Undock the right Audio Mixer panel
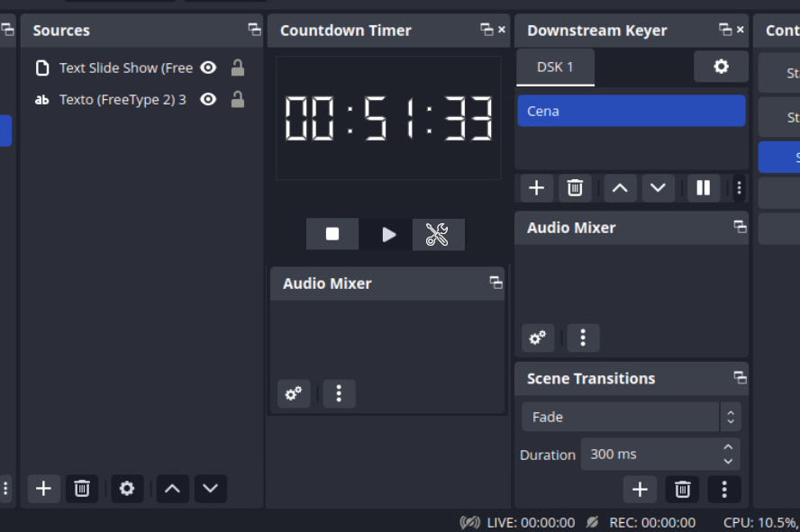 pyautogui.click(x=740, y=227)
